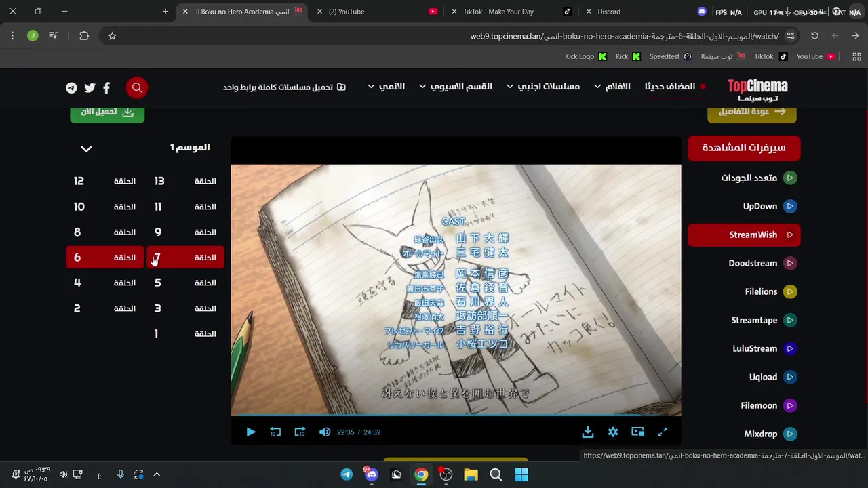View site information in the address bar
Image resolution: width=868 pixels, height=488 pixels.
[790, 36]
